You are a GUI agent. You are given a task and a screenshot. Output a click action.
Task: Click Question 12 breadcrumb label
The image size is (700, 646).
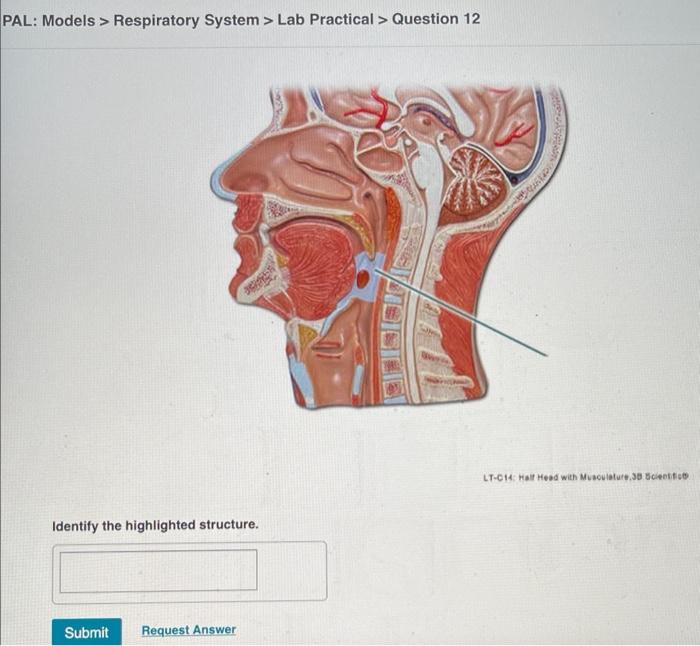(436, 19)
